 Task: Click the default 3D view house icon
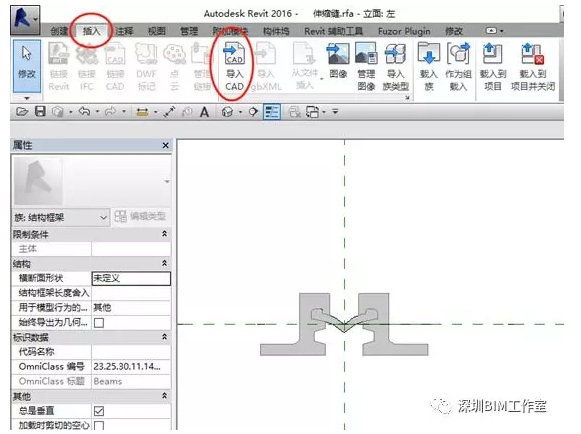tap(227, 112)
